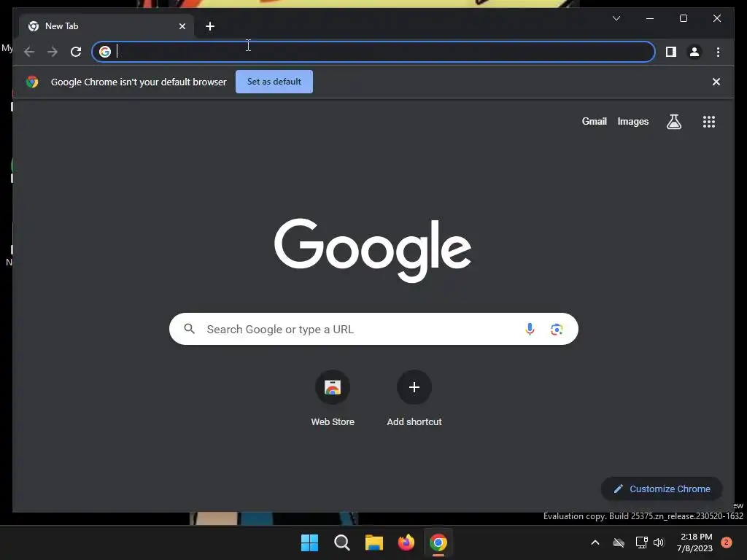Click the Google icon in address bar
Screen dimensions: 747x560
point(105,52)
